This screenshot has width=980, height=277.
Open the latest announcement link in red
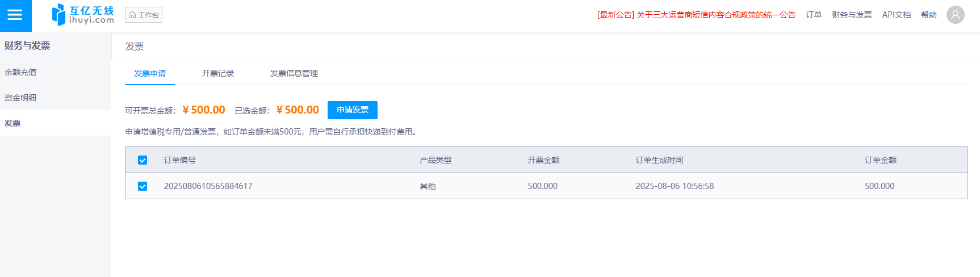point(696,15)
